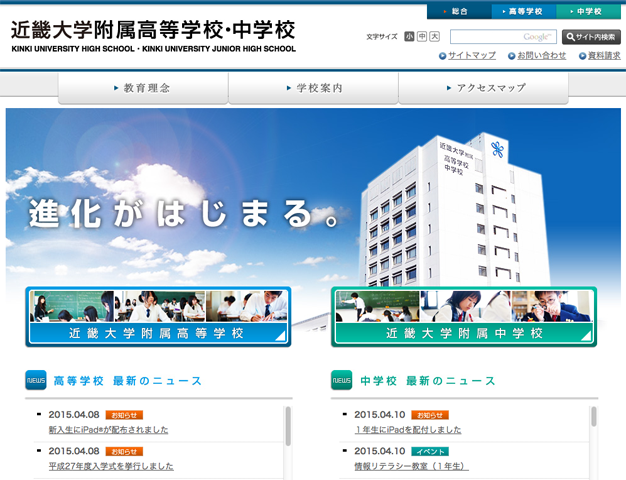Focus the Google site search field
The width and height of the screenshot is (626, 480).
point(503,37)
